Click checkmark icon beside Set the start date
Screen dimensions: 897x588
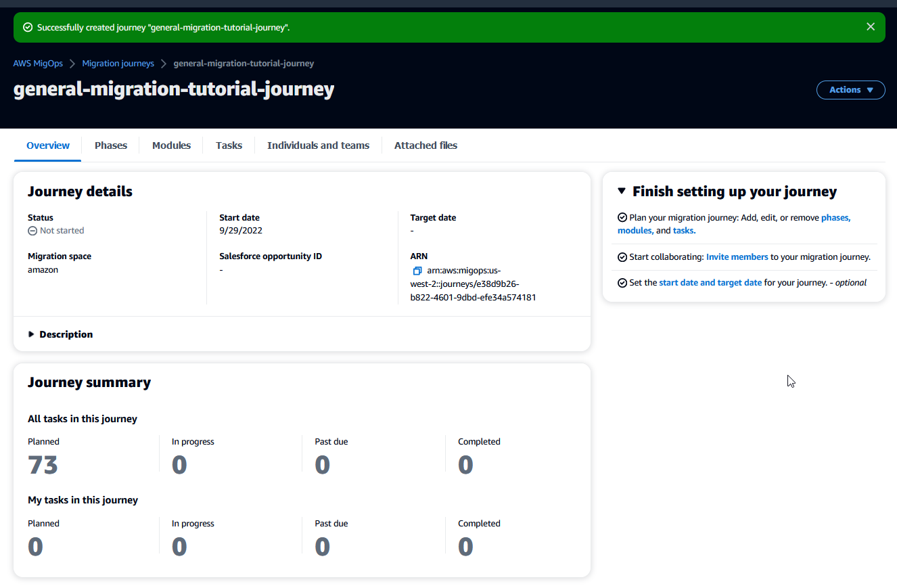click(622, 283)
